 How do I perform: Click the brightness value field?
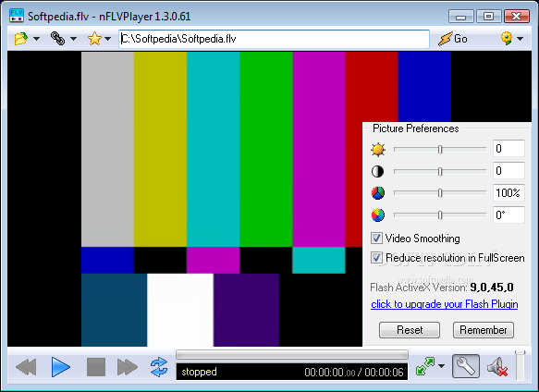pos(508,149)
